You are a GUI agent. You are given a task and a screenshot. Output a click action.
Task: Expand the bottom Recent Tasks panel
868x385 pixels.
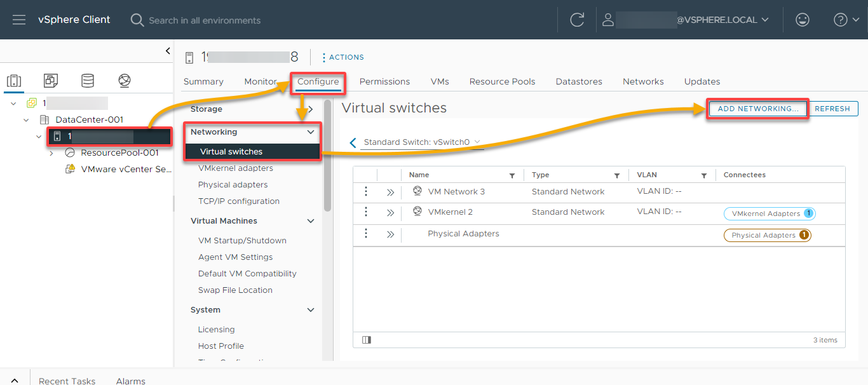click(x=15, y=380)
